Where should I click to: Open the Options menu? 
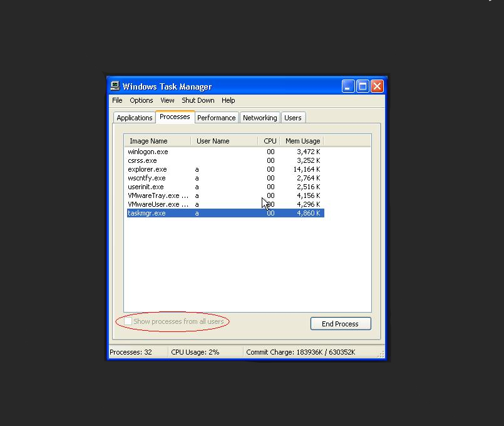[x=141, y=100]
